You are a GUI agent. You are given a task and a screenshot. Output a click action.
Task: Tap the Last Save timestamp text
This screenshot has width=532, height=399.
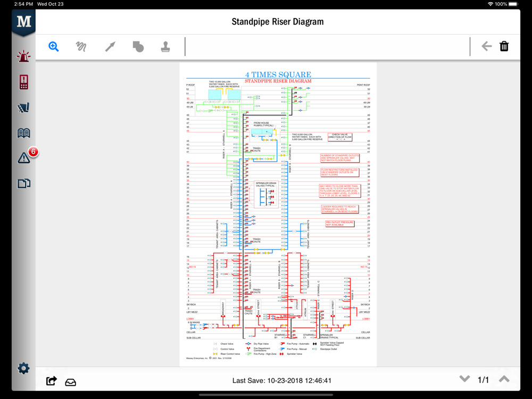[281, 381]
